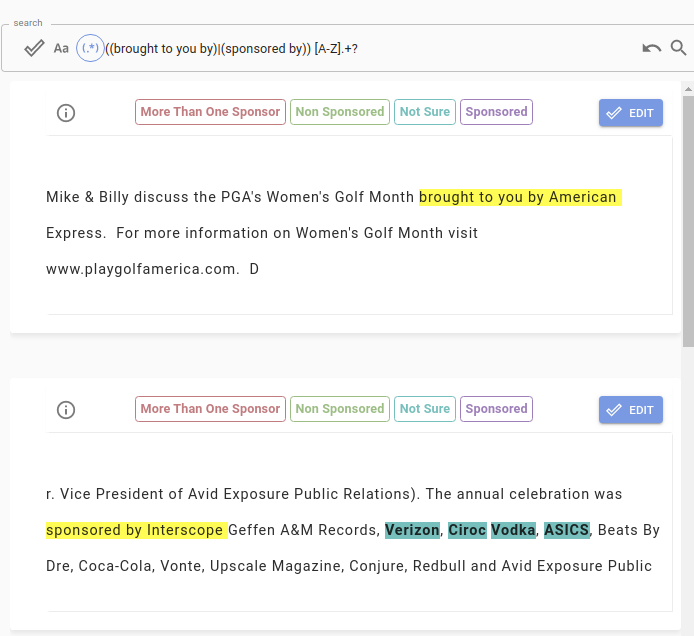This screenshot has width=694, height=636.
Task: Label Interscope card as Non Sponsored
Action: (x=340, y=409)
